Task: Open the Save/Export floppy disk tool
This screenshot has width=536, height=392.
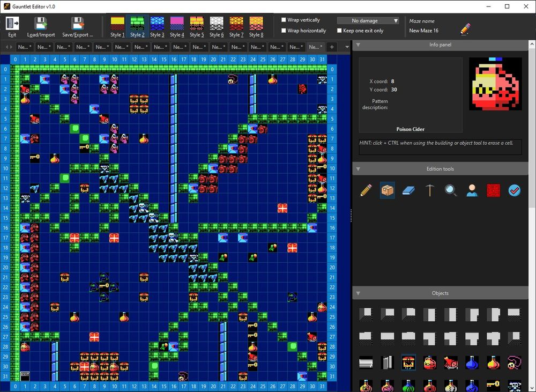Action: (x=78, y=24)
